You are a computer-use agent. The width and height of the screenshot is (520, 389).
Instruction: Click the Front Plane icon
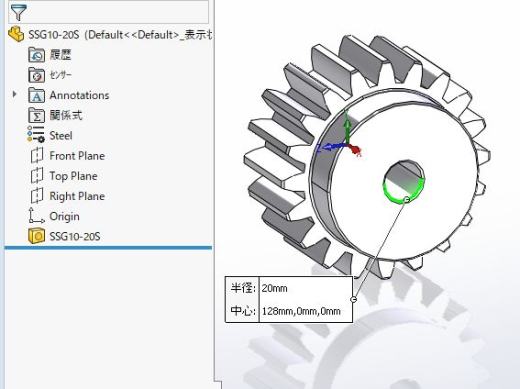[37, 155]
